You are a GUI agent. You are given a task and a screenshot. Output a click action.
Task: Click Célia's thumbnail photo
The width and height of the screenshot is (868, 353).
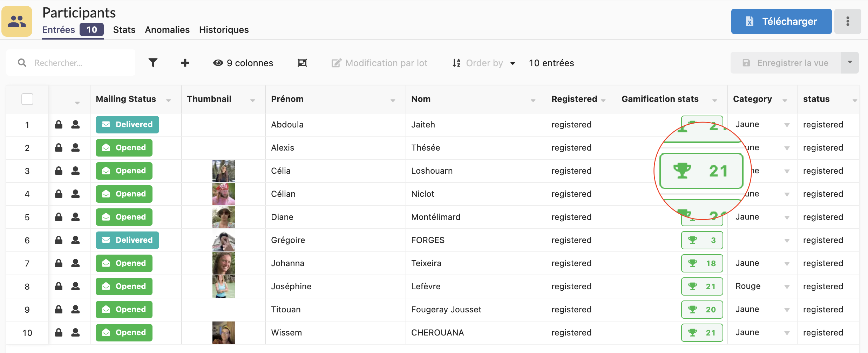(x=223, y=171)
